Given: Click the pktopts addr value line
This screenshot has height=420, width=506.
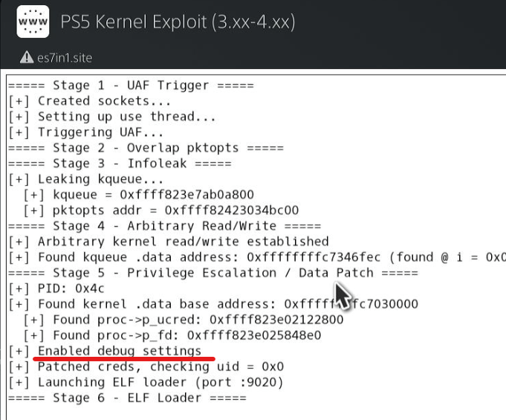Looking at the screenshot, I should [x=160, y=210].
